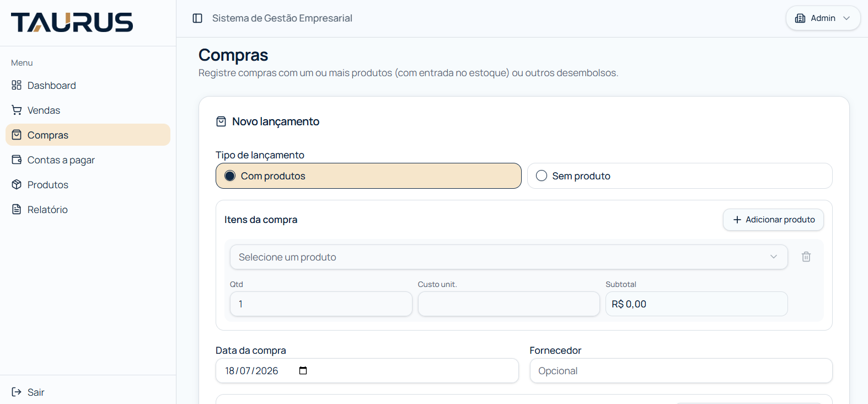
Task: Click the Tipo de lançamento label
Action: pos(260,155)
